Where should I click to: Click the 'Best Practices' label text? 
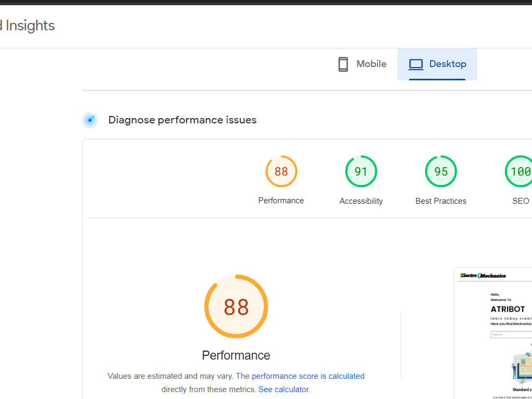pyautogui.click(x=440, y=201)
